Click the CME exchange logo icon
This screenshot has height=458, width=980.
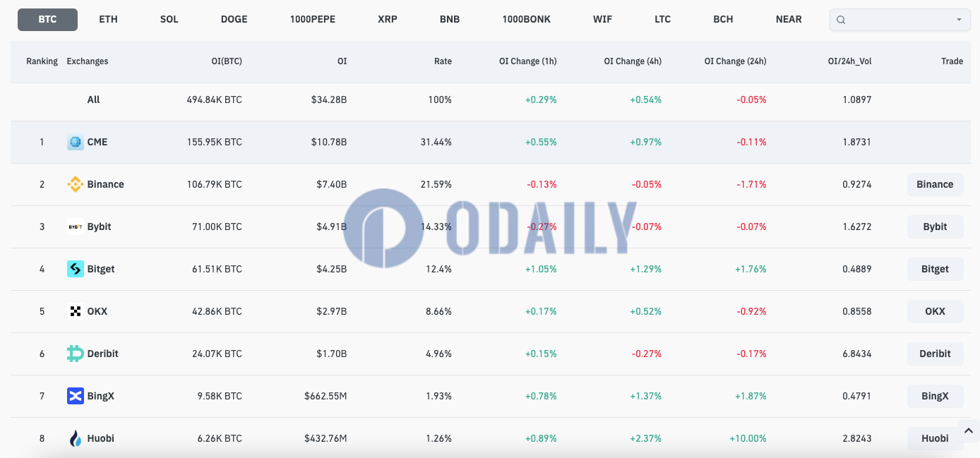point(76,142)
